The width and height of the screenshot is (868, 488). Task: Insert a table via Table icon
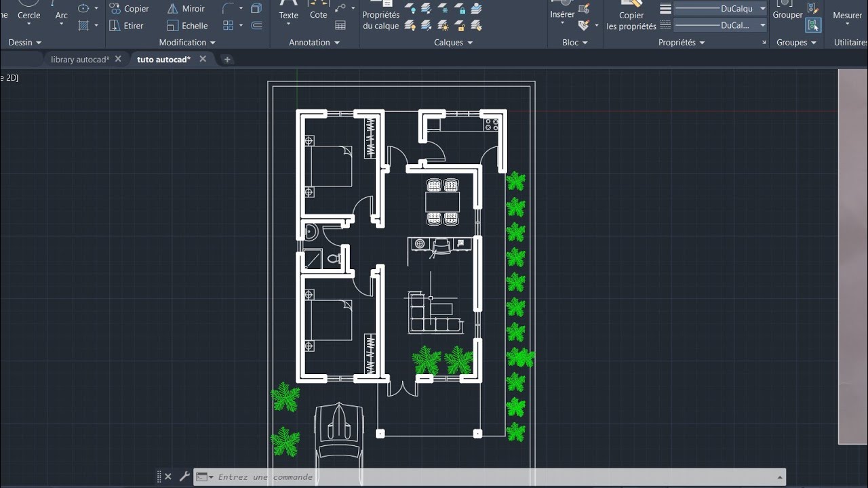[x=340, y=26]
